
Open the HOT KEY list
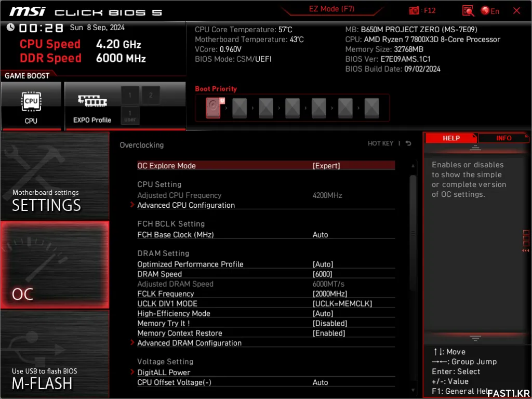pyautogui.click(x=380, y=143)
